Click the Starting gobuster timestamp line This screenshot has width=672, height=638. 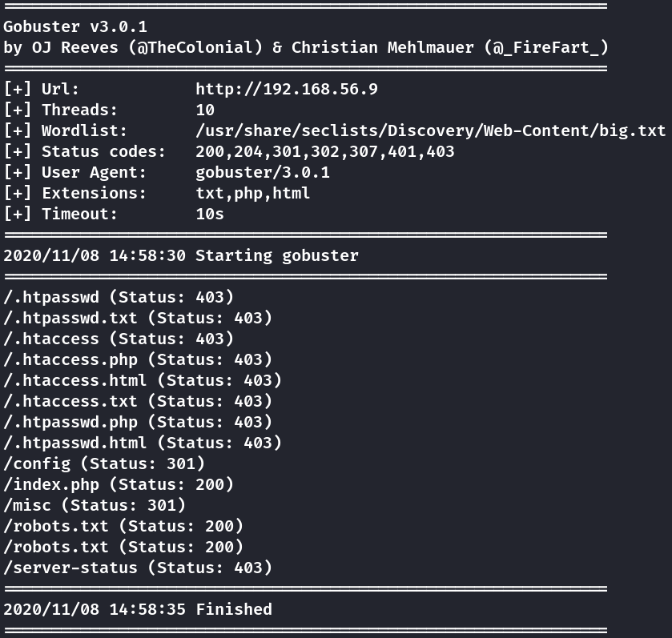point(181,255)
